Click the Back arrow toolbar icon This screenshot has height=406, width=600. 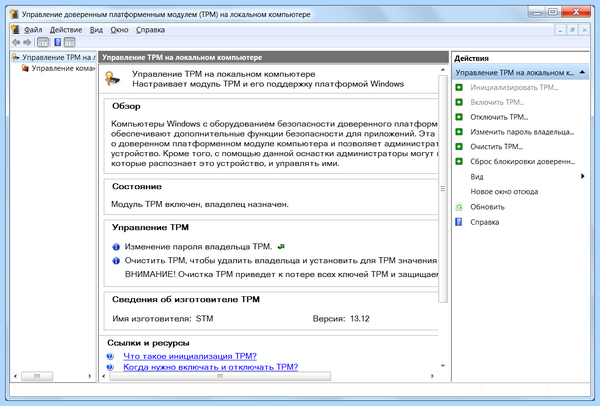(x=16, y=42)
